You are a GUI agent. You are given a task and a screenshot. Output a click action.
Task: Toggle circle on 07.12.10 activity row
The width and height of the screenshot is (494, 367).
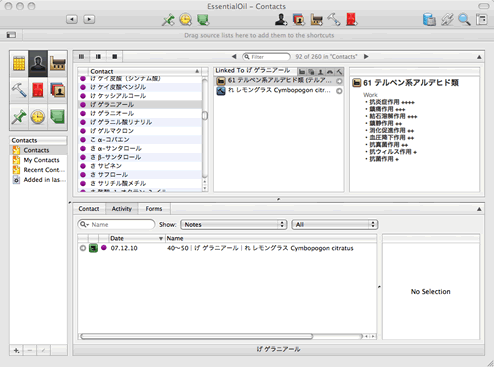tap(83, 248)
